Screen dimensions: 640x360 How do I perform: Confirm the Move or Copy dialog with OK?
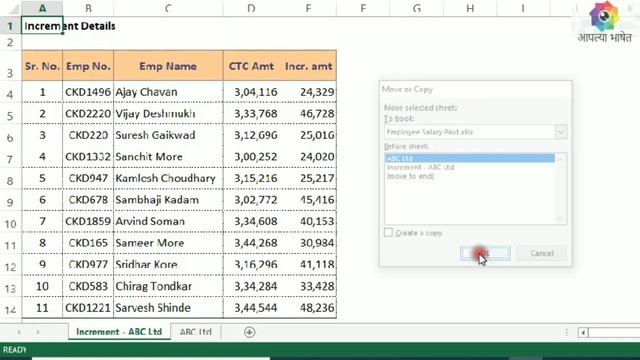485,253
